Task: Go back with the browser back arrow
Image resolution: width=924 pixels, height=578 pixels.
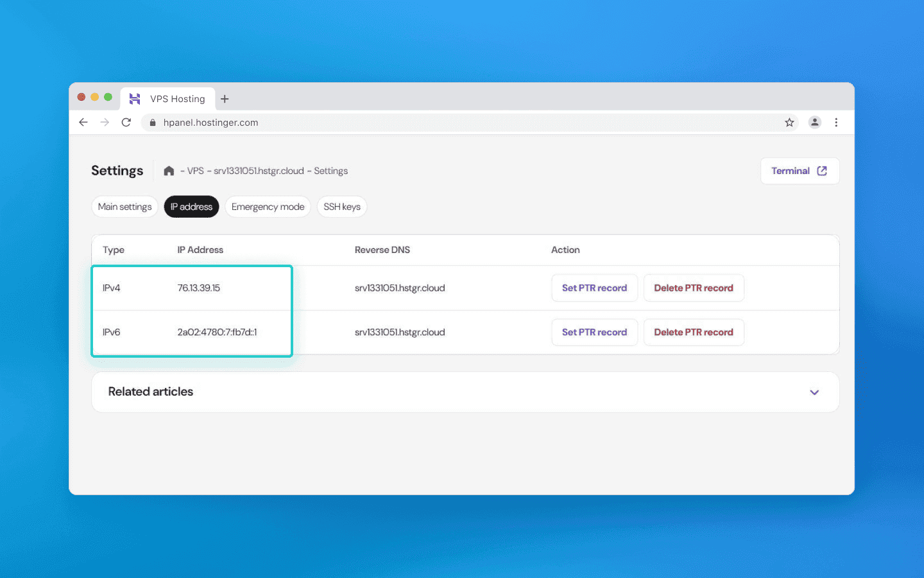Action: [83, 122]
